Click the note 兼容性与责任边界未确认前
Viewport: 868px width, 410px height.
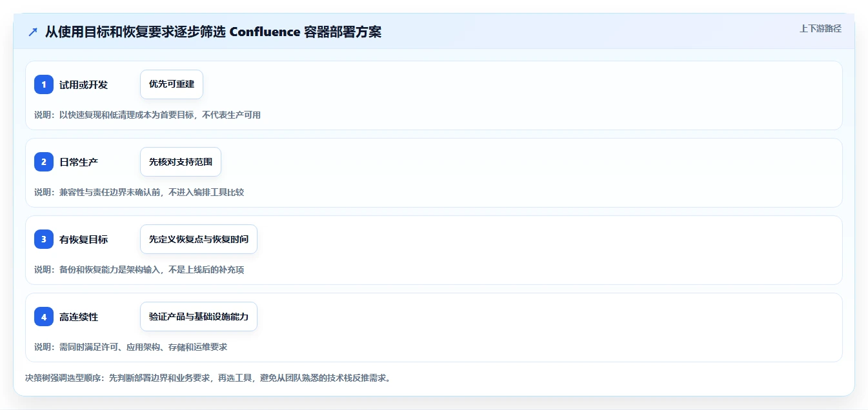tap(111, 192)
